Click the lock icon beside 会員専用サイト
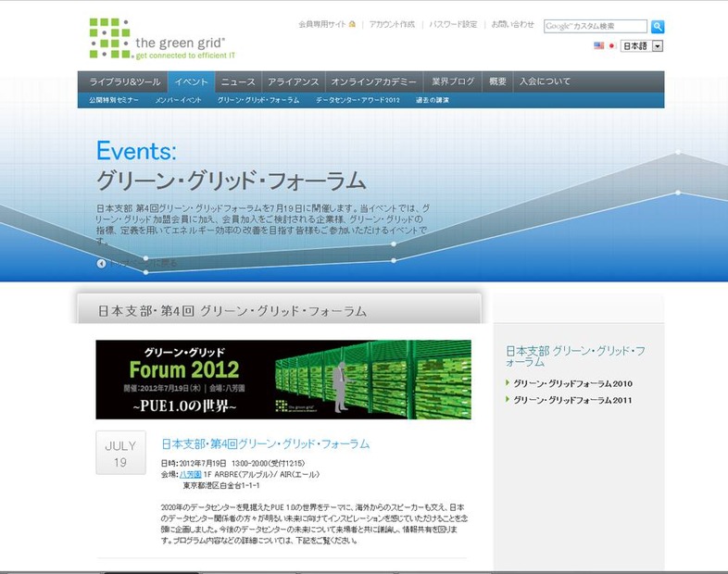728x574 pixels. [x=352, y=24]
